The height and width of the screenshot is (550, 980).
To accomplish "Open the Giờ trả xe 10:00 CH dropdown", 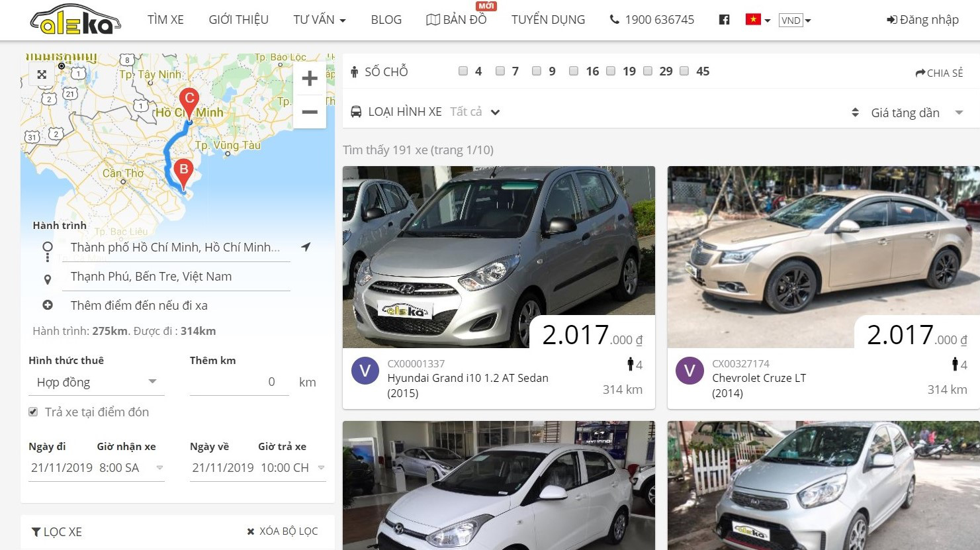I will 292,468.
